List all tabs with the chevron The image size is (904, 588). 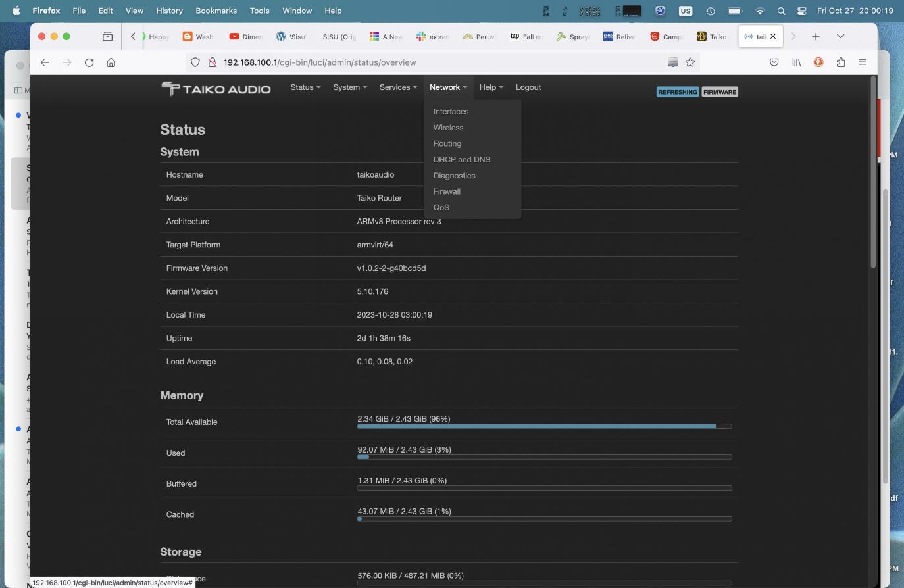pos(840,37)
